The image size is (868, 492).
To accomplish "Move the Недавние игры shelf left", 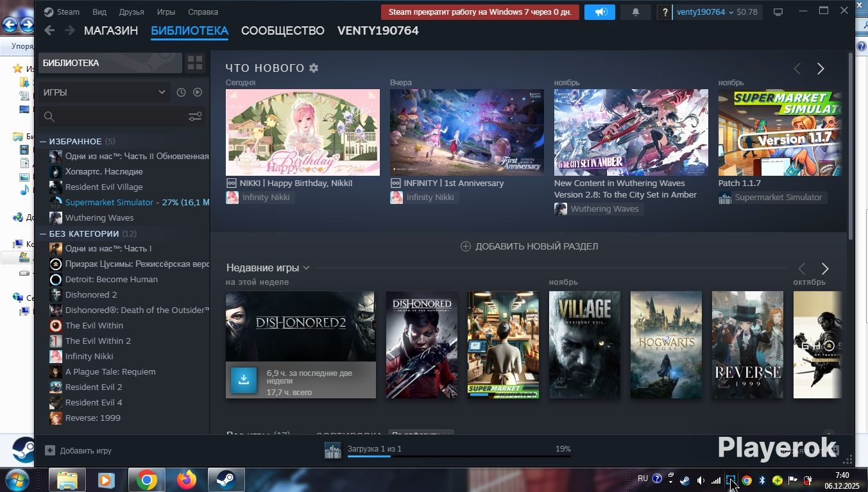I will click(x=802, y=269).
